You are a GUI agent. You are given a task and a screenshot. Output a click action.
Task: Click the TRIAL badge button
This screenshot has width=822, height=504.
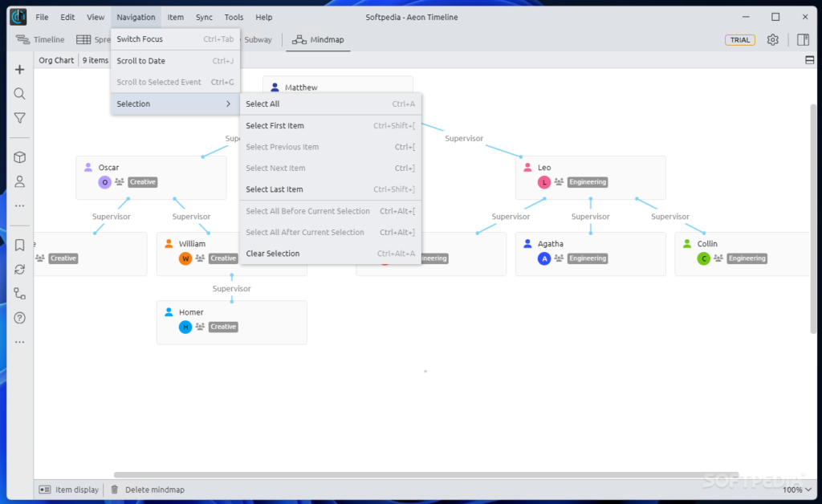(x=739, y=40)
